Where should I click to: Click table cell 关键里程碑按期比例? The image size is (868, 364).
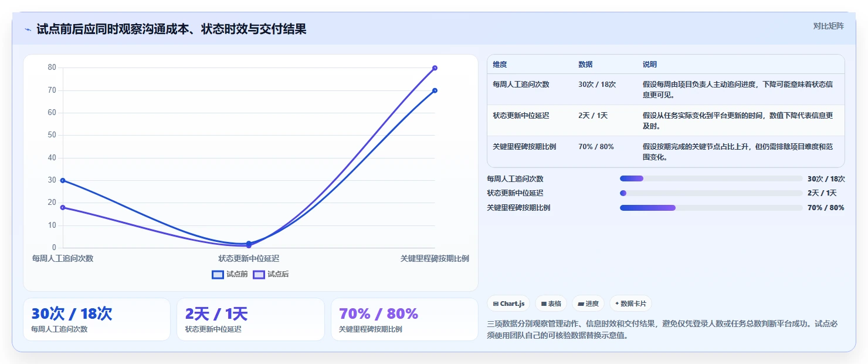525,146
